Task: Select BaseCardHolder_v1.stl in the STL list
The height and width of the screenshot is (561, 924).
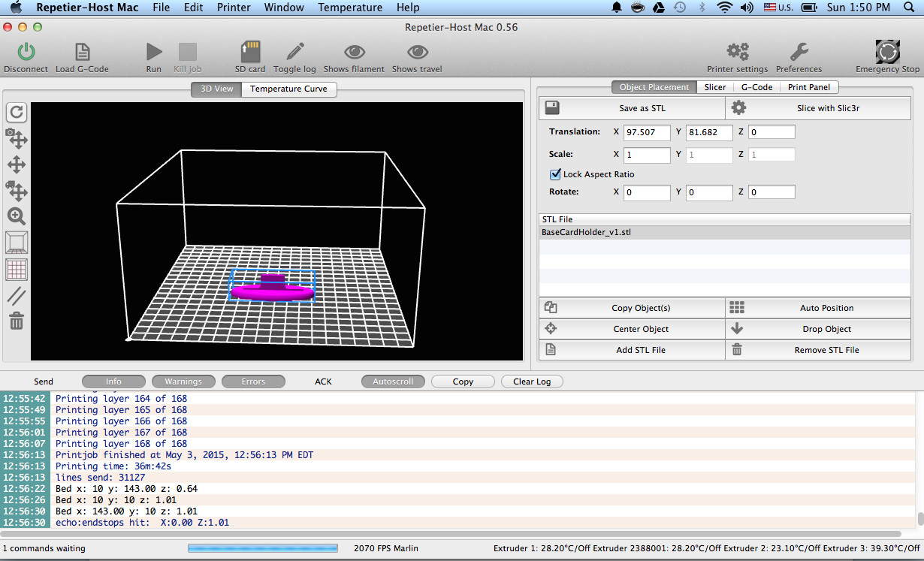Action: [724, 233]
